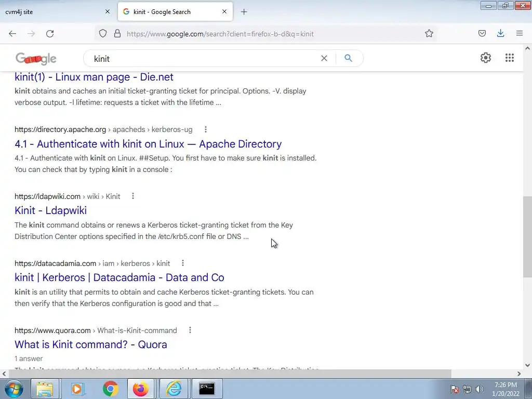Image resolution: width=532 pixels, height=399 pixels.
Task: Open more options for the directory.apache.org result
Action: 206,129
